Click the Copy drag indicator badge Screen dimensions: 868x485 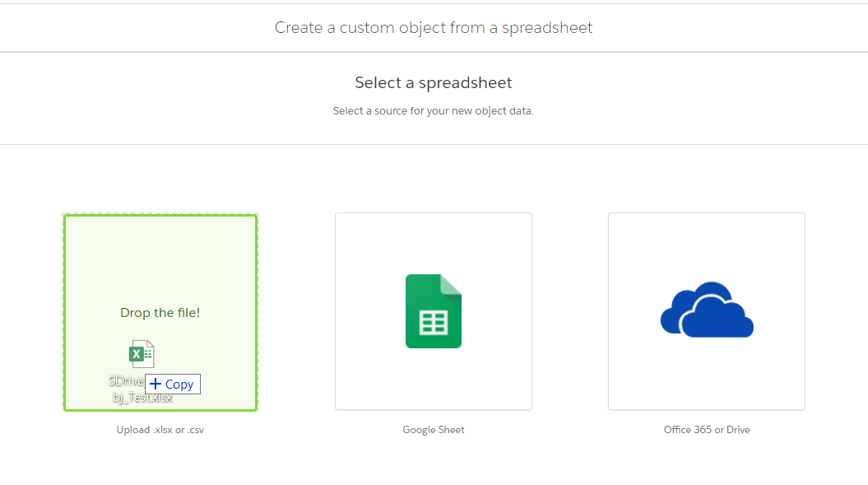(172, 384)
